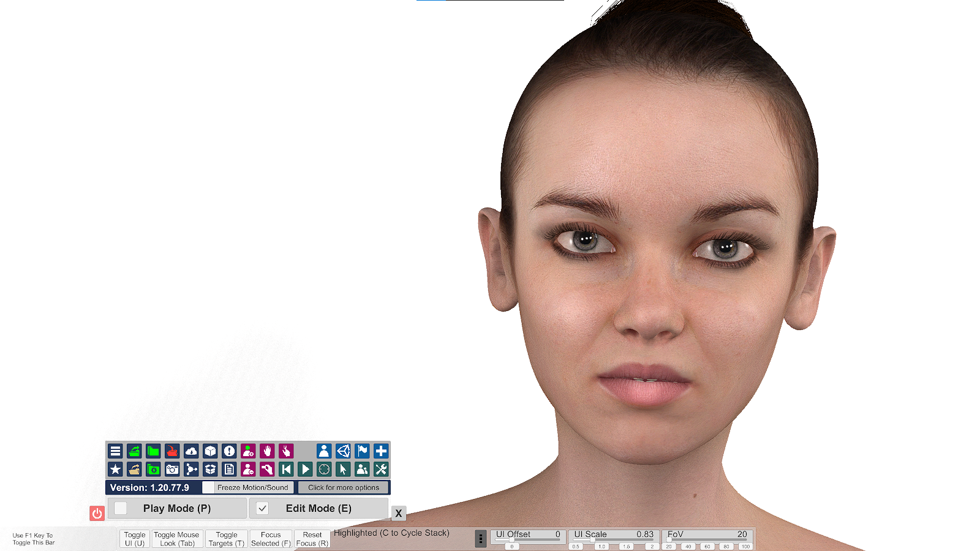
Task: Click the green play button
Action: pyautogui.click(x=305, y=470)
